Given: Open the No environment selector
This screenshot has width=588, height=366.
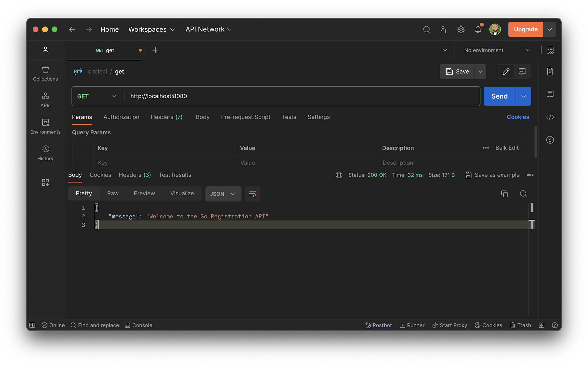Looking at the screenshot, I should coord(496,50).
